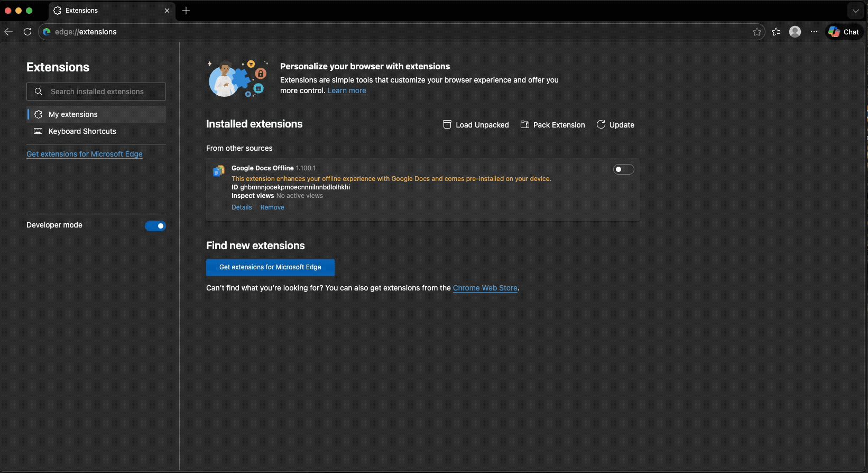
Task: Click Update extensions button
Action: [x=615, y=125]
